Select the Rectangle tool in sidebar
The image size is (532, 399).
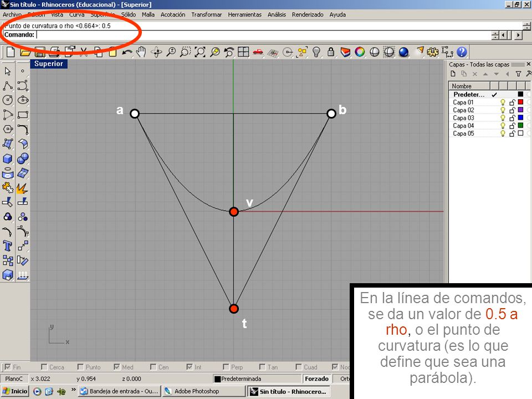click(x=23, y=115)
